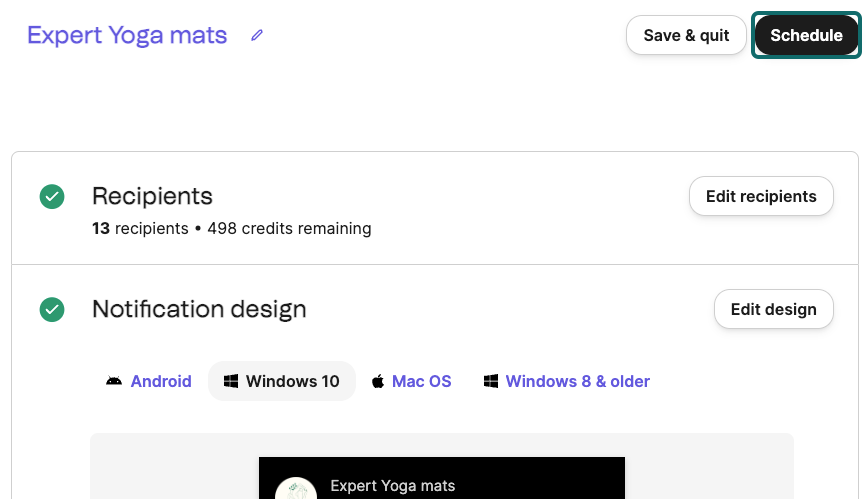
Task: Click the Apple logo icon
Action: tap(378, 381)
